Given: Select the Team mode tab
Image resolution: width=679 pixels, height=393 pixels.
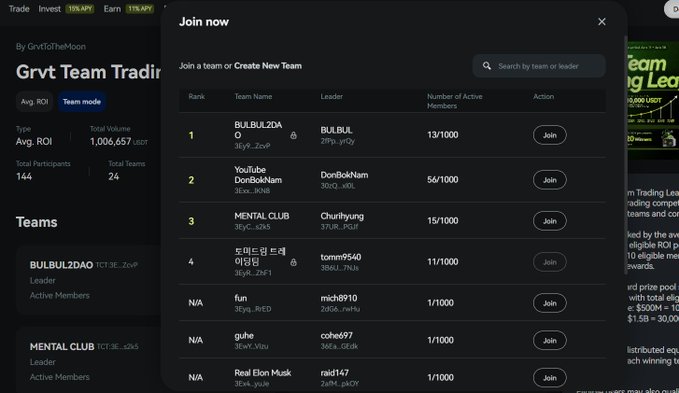Looking at the screenshot, I should point(81,102).
